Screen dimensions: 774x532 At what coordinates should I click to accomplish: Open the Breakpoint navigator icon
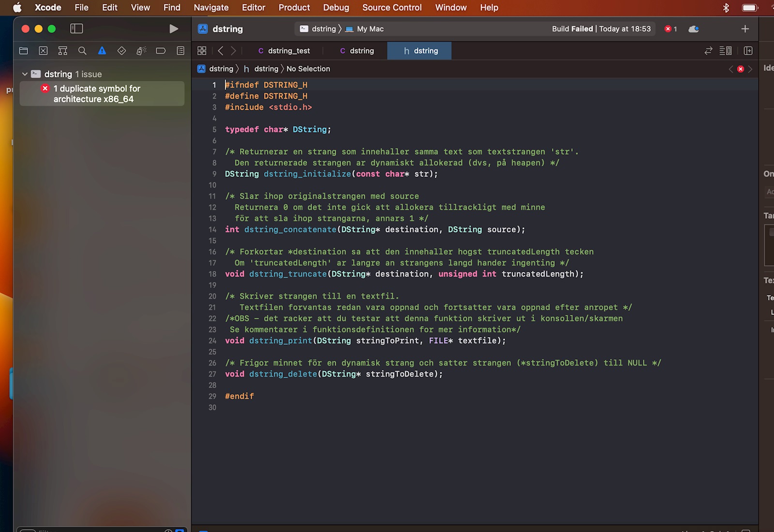[161, 51]
